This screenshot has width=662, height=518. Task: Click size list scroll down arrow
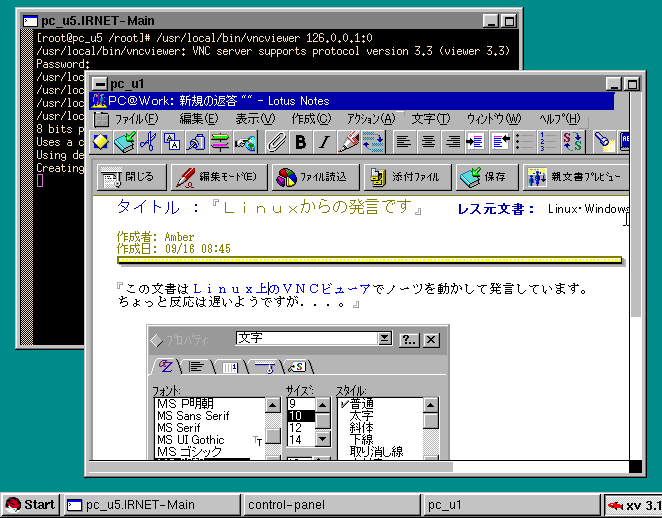(323, 439)
